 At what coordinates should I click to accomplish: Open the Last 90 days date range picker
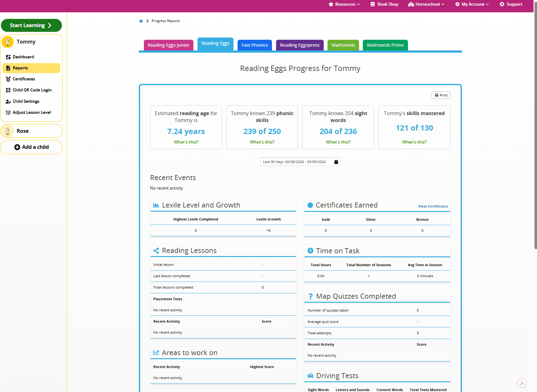click(x=300, y=162)
